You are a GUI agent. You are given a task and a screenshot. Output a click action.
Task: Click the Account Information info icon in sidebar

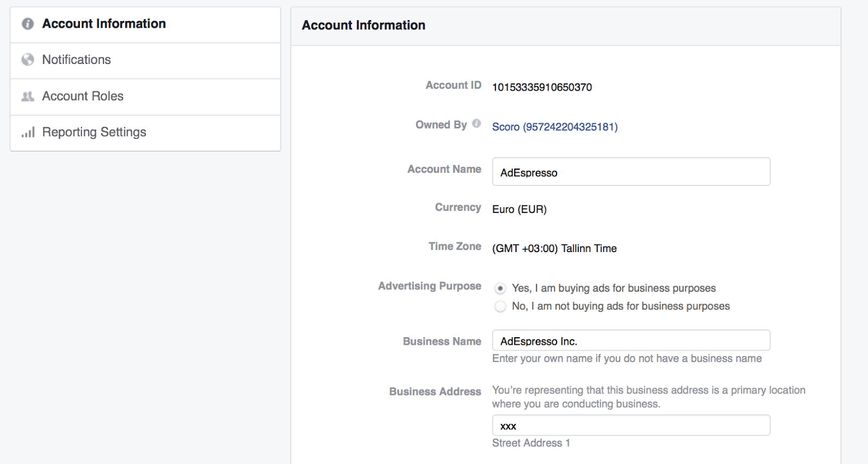pyautogui.click(x=28, y=24)
